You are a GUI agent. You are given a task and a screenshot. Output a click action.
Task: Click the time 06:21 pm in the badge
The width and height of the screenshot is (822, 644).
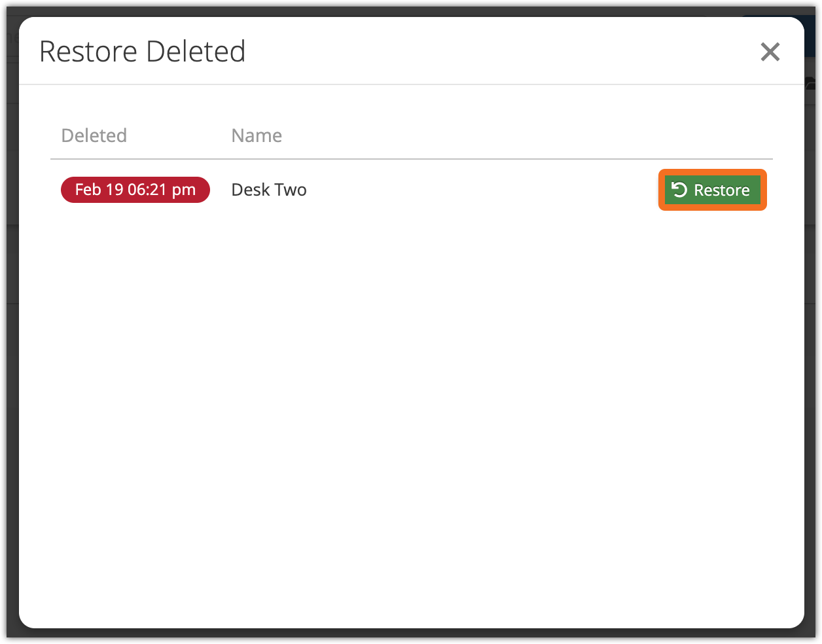coord(161,190)
